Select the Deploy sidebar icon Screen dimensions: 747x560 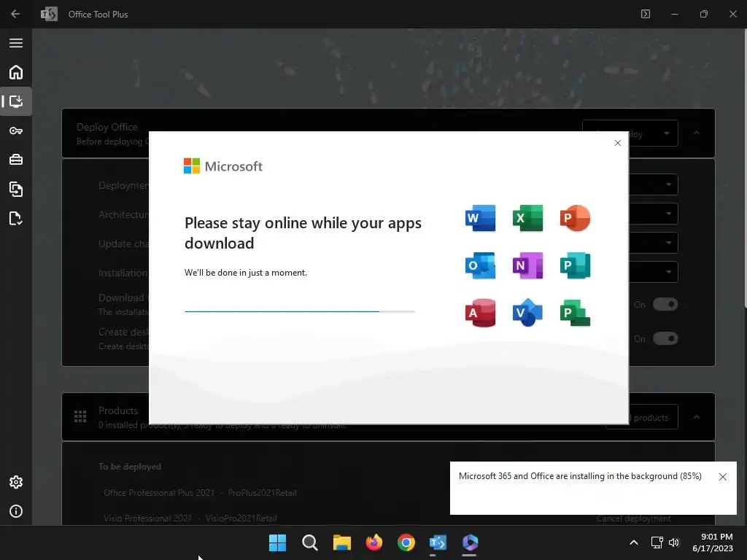(16, 101)
